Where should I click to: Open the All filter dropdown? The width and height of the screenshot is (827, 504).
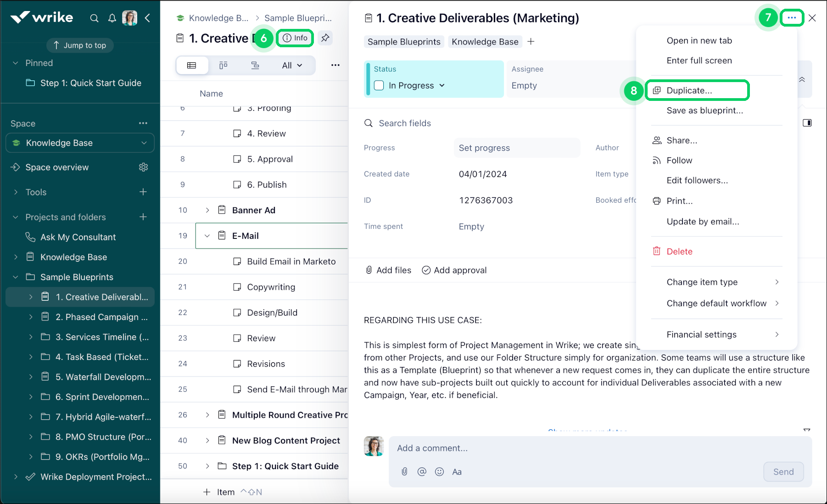click(291, 65)
